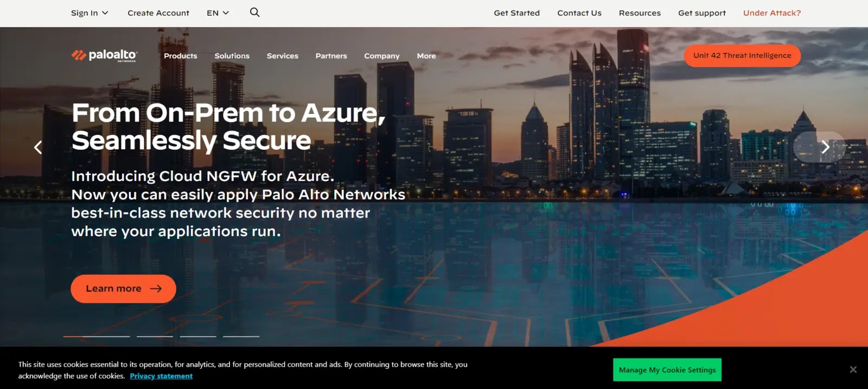Expand the Sign In dropdown

tap(90, 13)
